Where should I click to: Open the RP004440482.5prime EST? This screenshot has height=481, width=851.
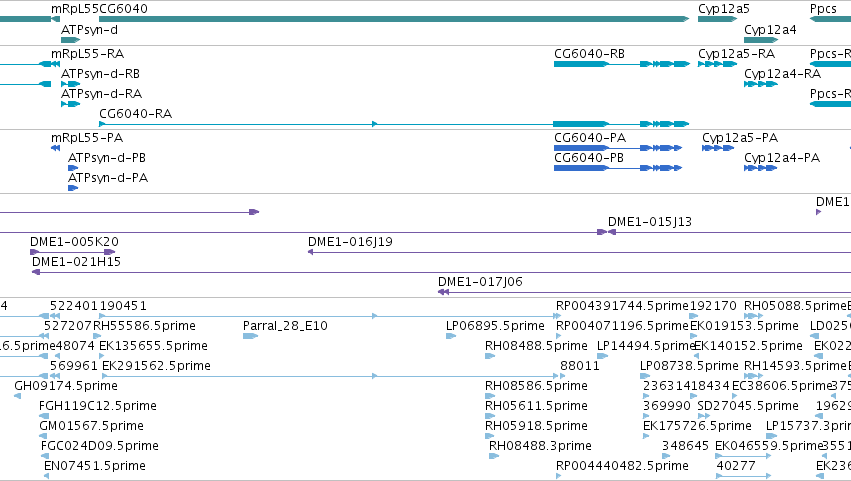pyautogui.click(x=558, y=477)
